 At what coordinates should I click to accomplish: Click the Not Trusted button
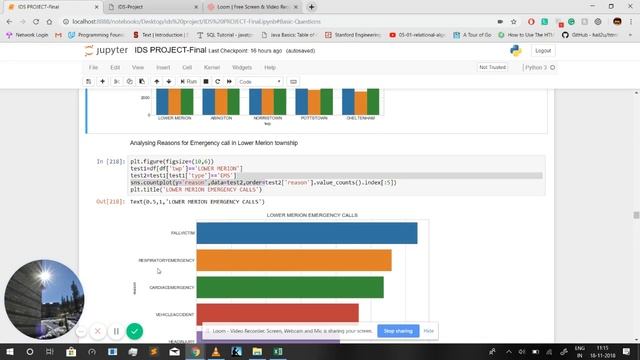coord(493,67)
